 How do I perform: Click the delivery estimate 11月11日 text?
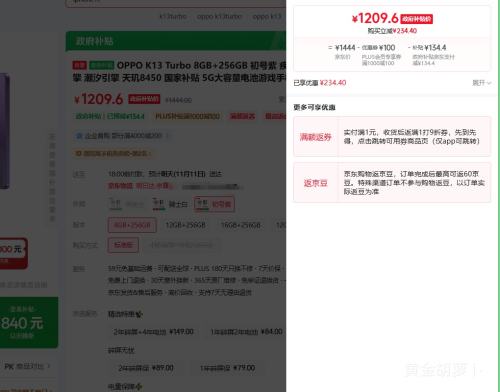(x=165, y=174)
